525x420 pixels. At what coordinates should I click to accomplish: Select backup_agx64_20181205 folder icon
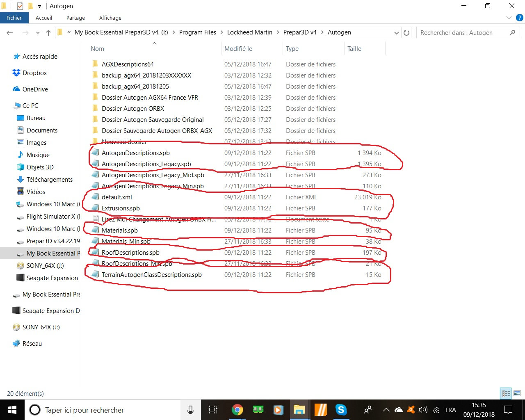pyautogui.click(x=95, y=86)
